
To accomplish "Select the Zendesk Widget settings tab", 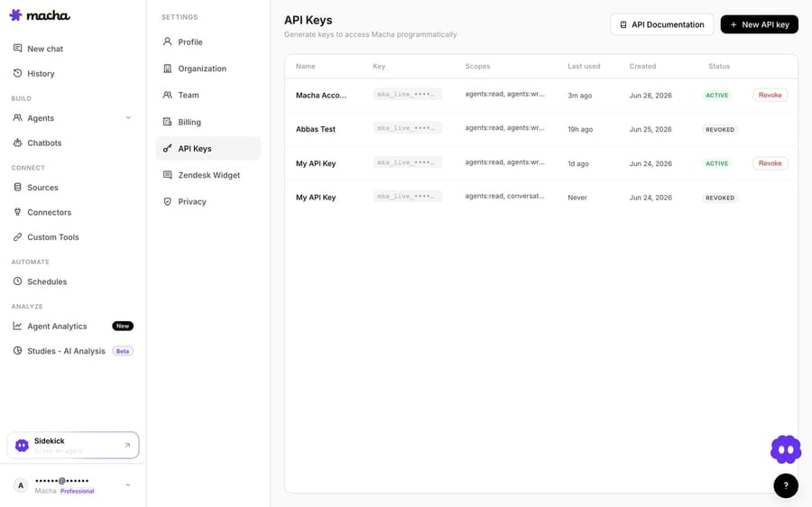I will (208, 175).
